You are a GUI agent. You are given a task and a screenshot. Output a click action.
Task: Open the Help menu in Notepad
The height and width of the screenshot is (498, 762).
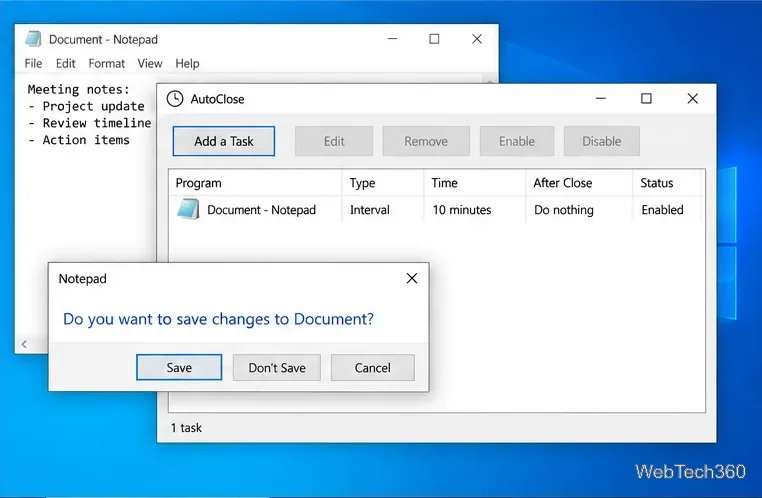click(187, 64)
